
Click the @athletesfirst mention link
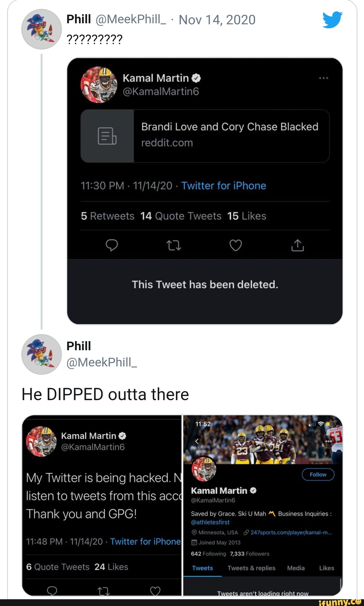(210, 522)
